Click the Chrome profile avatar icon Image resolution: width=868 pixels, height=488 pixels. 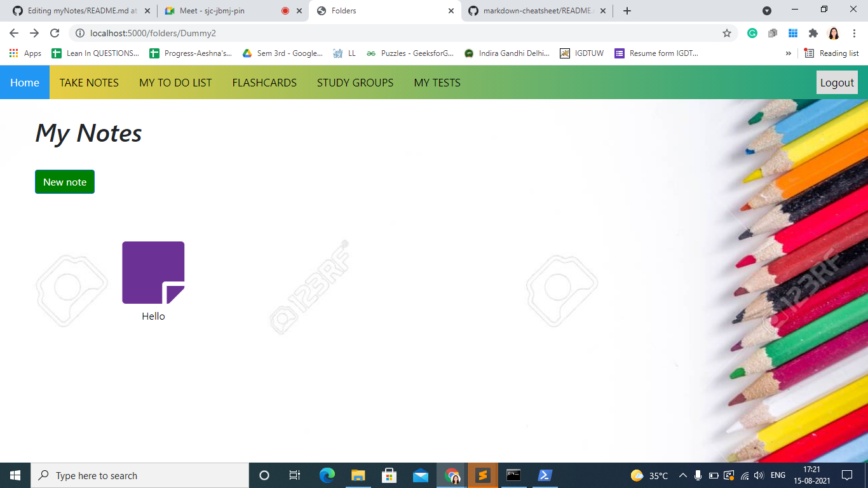click(x=834, y=33)
